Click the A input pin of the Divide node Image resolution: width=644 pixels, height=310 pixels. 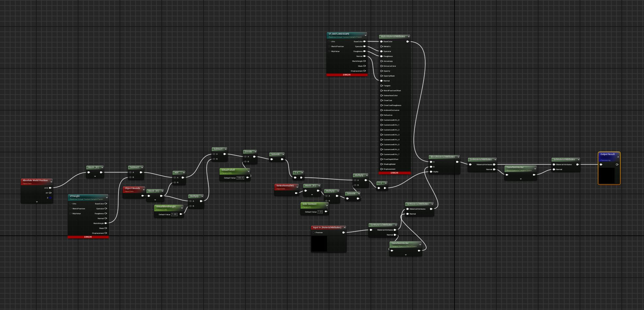[245, 157]
